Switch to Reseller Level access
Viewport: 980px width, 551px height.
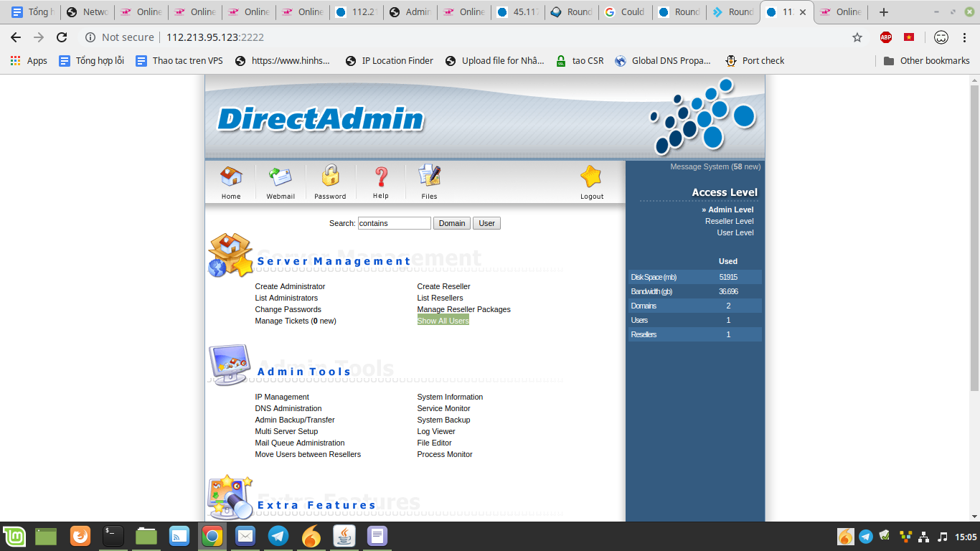coord(730,221)
